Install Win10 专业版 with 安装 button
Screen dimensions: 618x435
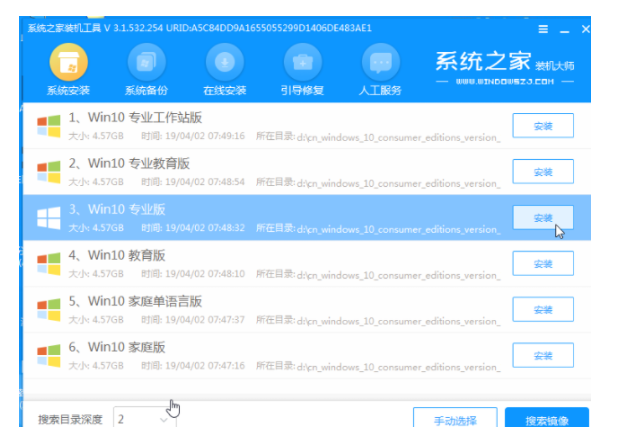click(543, 218)
